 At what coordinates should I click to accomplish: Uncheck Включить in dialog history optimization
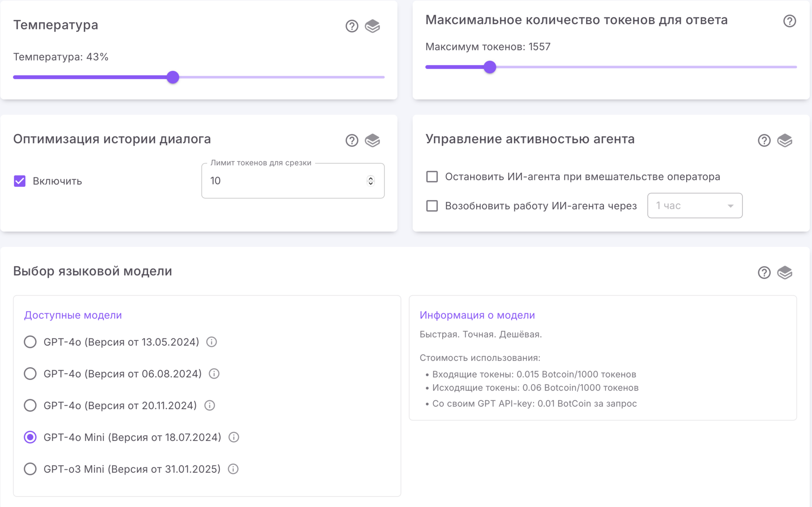pyautogui.click(x=19, y=181)
